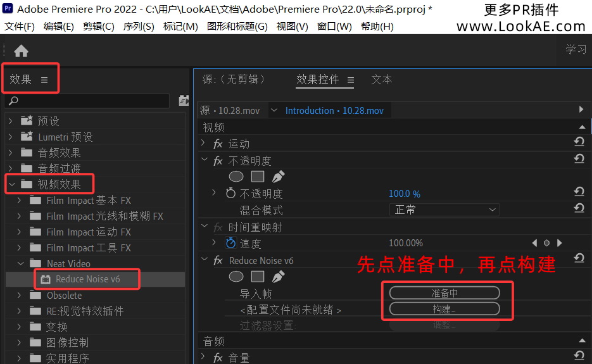592x364 pixels.
Task: Expand the 音频效果 folder
Action: 10,153
